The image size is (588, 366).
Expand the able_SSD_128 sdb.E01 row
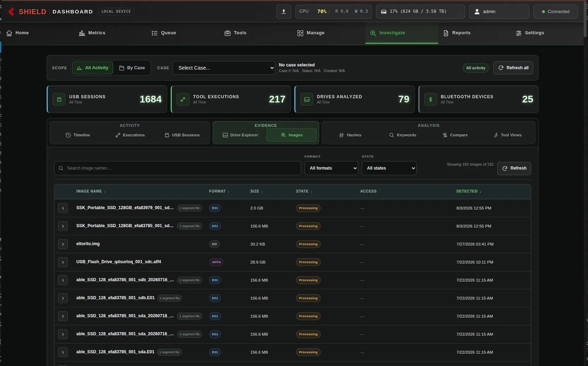pyautogui.click(x=63, y=298)
